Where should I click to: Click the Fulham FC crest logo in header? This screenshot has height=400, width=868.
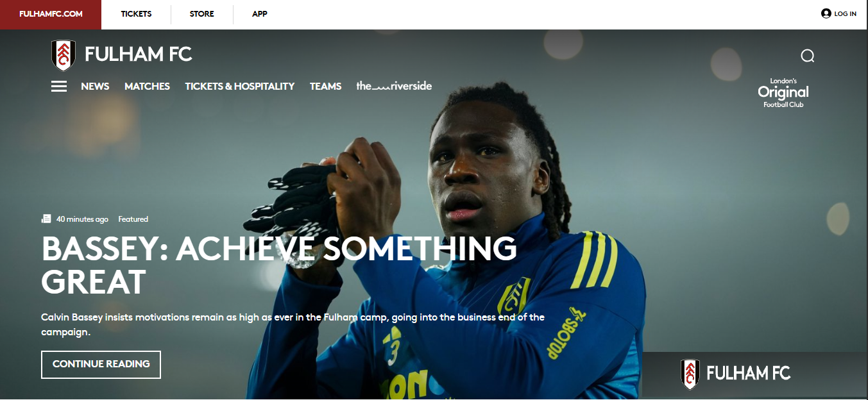click(64, 55)
